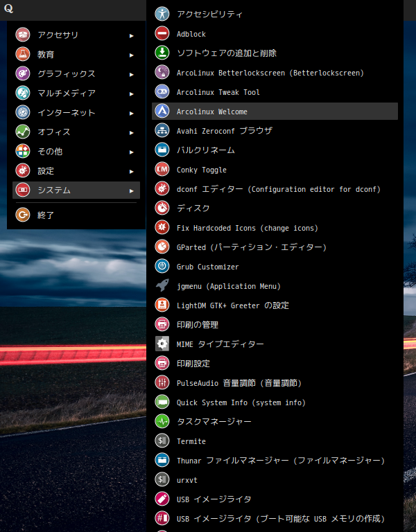Click the Arcolinux Welcome logo icon
The image size is (416, 532).
[162, 111]
